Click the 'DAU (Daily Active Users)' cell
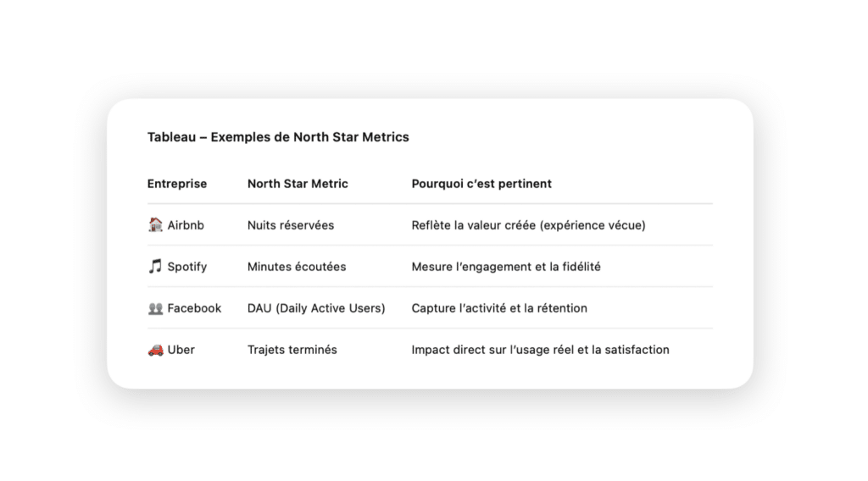Viewport: 868px width, 481px height. point(316,308)
